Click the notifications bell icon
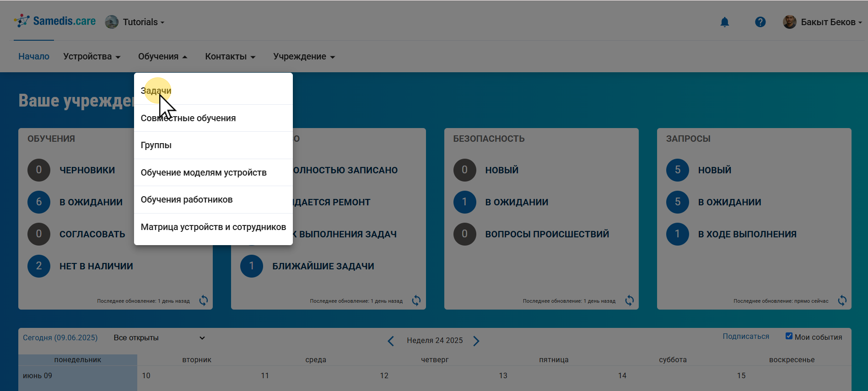 pyautogui.click(x=724, y=22)
